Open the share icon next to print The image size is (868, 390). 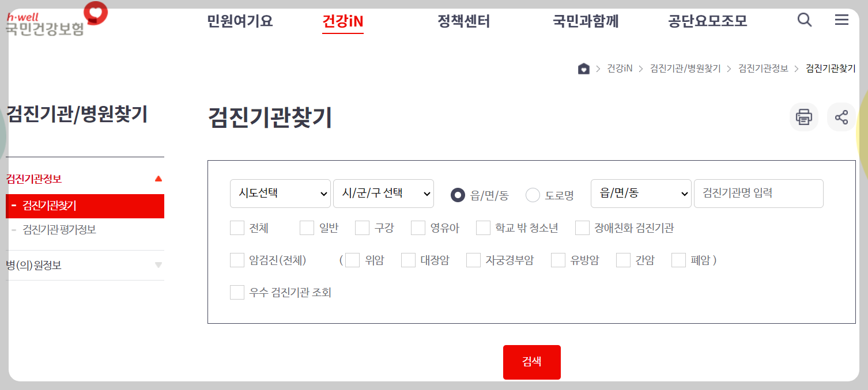(x=841, y=117)
